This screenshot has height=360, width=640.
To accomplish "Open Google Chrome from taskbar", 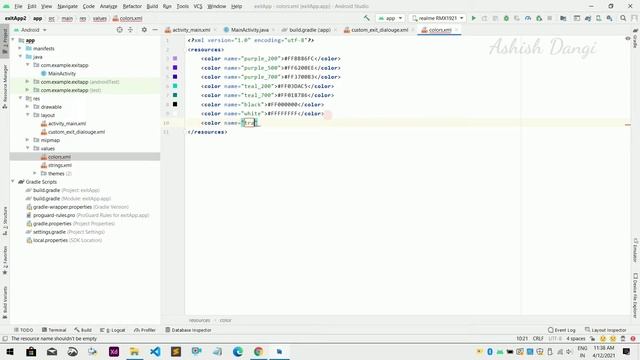I will [x=258, y=351].
